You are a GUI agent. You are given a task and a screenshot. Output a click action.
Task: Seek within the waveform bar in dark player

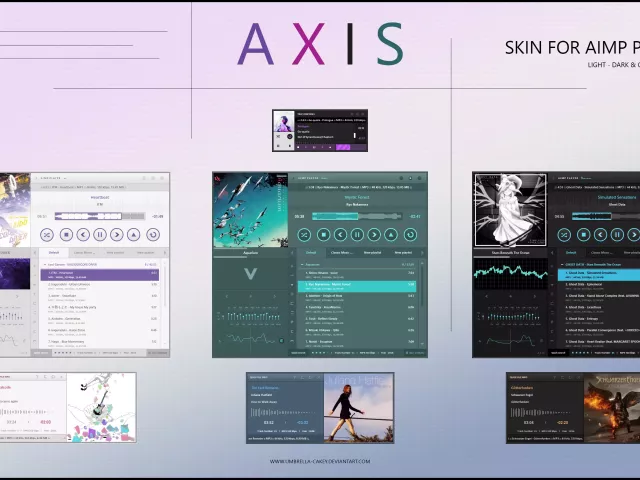coord(606,216)
